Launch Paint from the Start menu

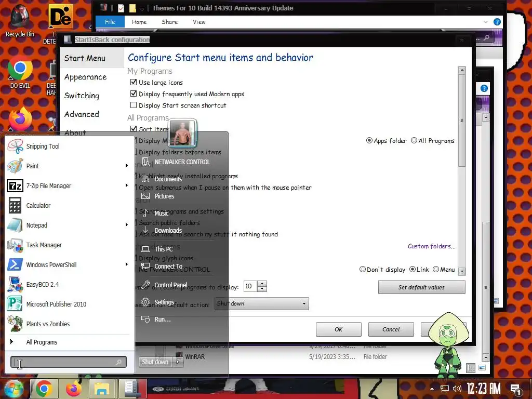coord(68,166)
